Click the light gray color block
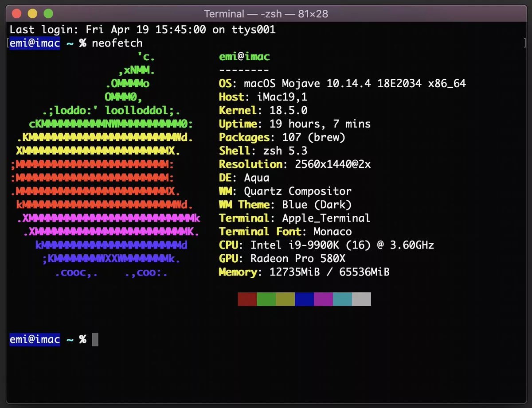Image resolution: width=532 pixels, height=408 pixels. pyautogui.click(x=361, y=299)
